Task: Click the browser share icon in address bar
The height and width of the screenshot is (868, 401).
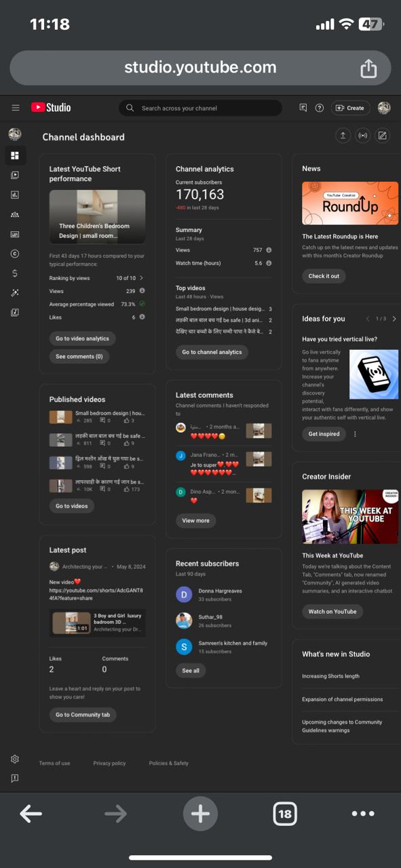Action: coord(368,68)
